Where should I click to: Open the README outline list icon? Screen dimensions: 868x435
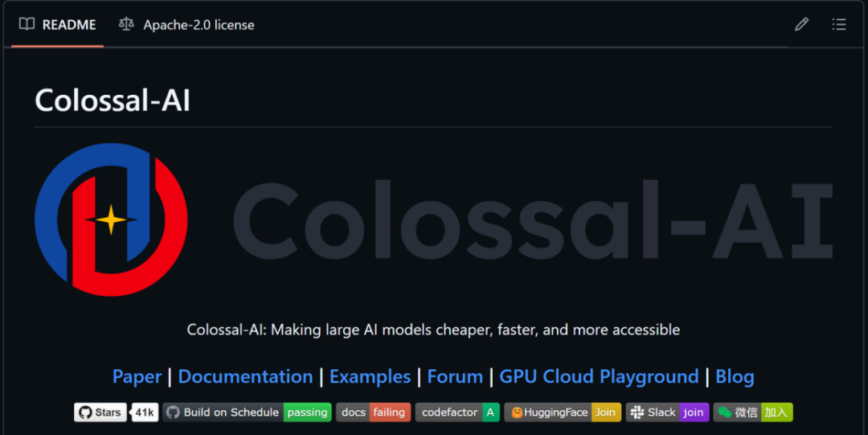tap(838, 24)
